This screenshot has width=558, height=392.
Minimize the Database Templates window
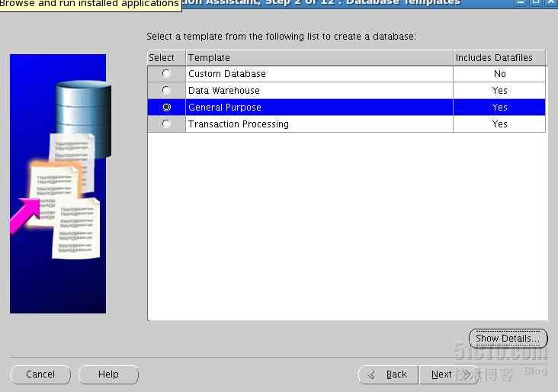(x=521, y=2)
